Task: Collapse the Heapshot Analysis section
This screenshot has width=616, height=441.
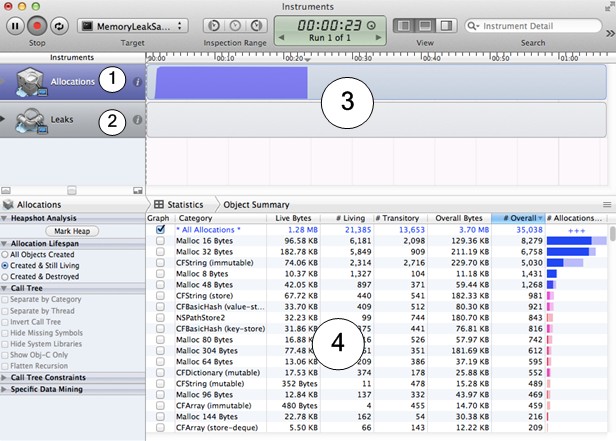Action: [4, 218]
